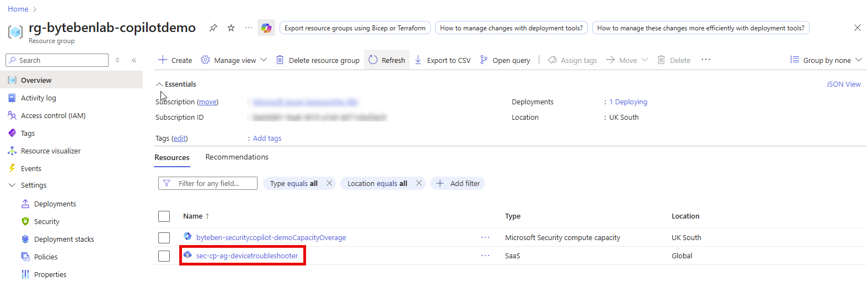The height and width of the screenshot is (287, 868).
Task: Click the Refresh toolbar button
Action: coord(387,60)
